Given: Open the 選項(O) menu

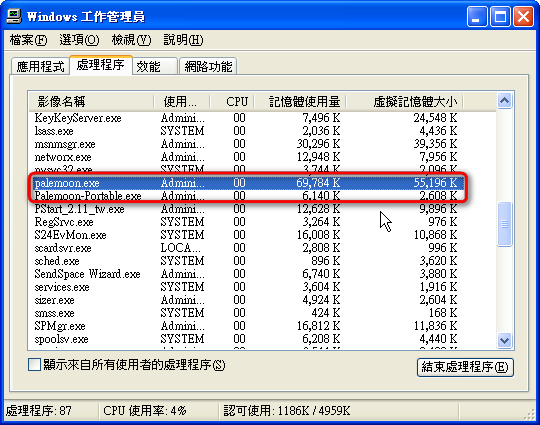Looking at the screenshot, I should (x=79, y=40).
